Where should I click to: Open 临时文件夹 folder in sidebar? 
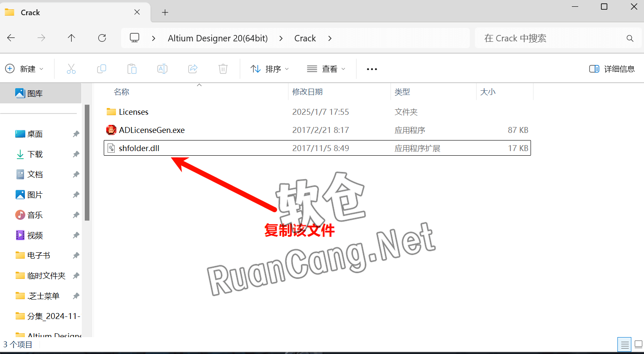click(x=40, y=276)
